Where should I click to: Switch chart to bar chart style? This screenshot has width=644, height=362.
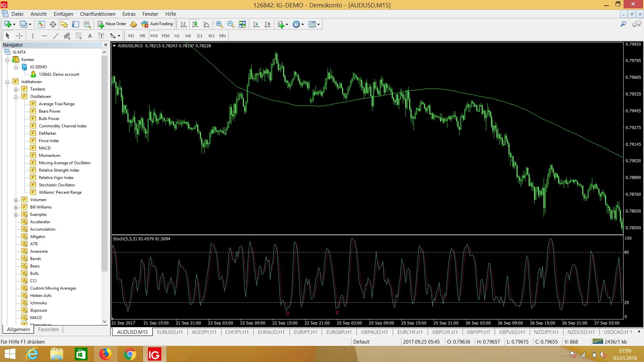point(183,24)
